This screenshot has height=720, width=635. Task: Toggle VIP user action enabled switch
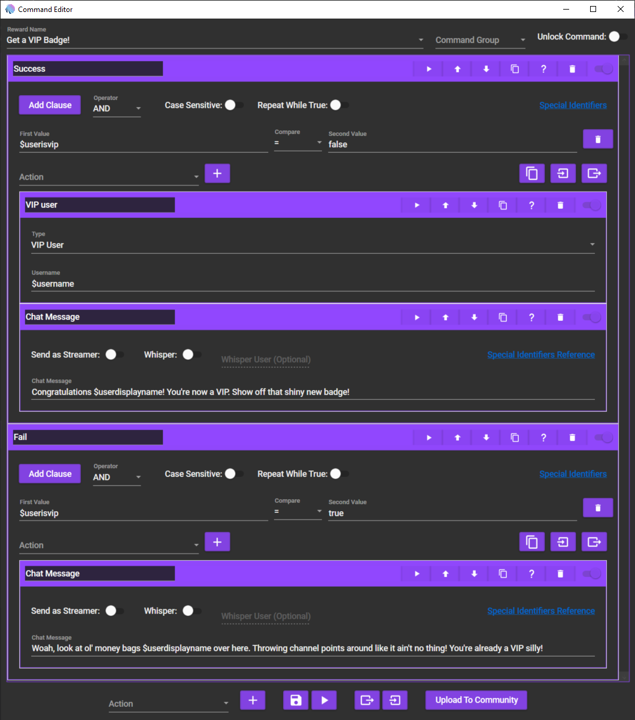click(592, 205)
